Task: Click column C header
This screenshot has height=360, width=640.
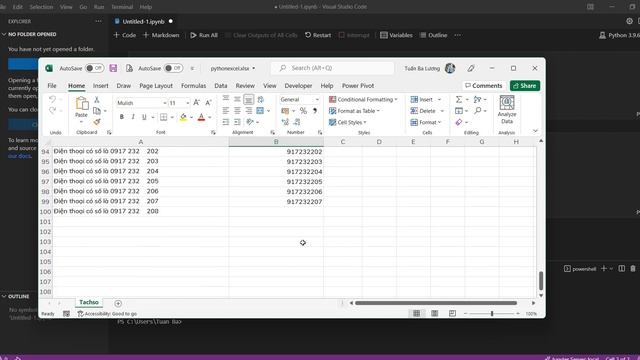Action: 342,142
